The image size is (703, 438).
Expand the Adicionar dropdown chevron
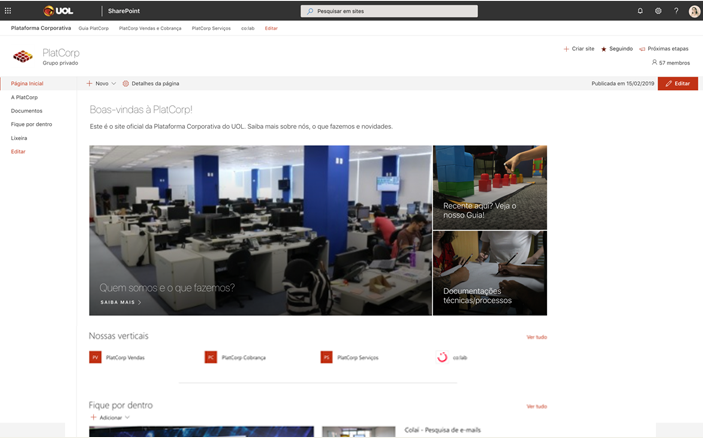[127, 417]
